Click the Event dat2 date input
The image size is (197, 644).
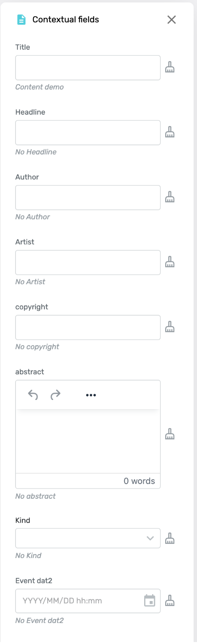[x=79, y=601]
